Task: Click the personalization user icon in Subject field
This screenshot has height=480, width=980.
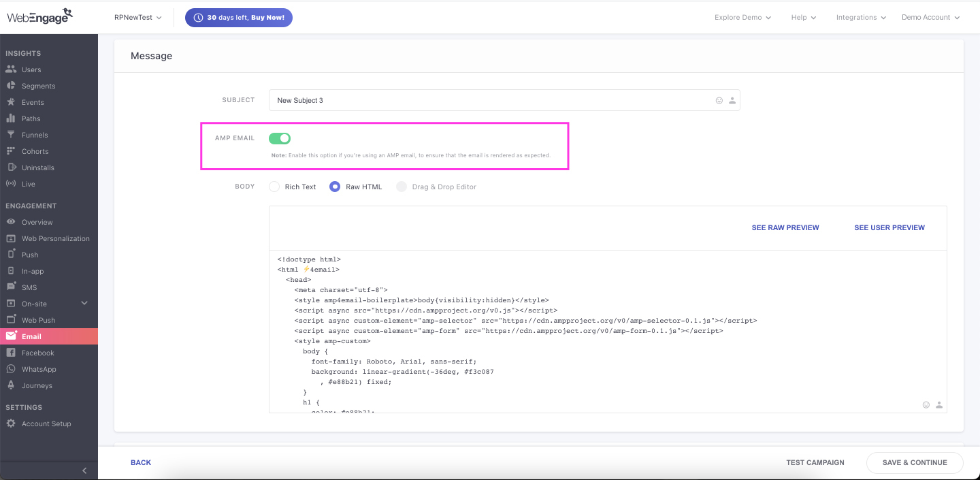Action: 732,101
